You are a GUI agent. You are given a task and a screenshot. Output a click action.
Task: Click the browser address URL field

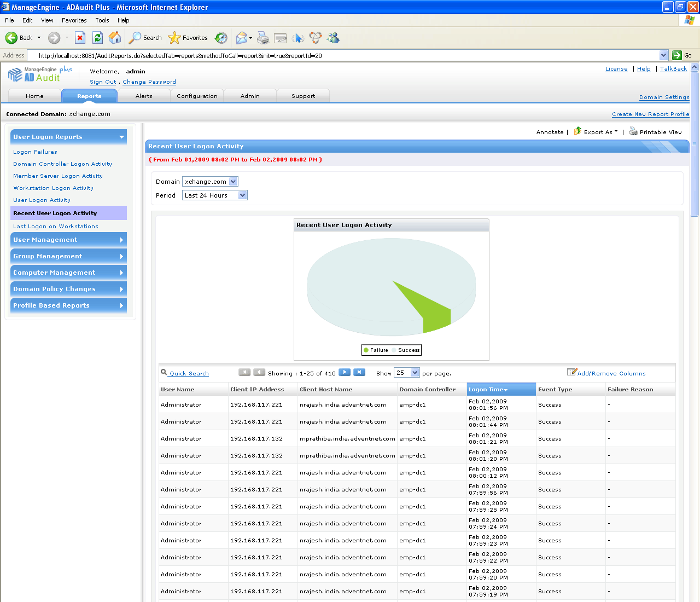(345, 55)
